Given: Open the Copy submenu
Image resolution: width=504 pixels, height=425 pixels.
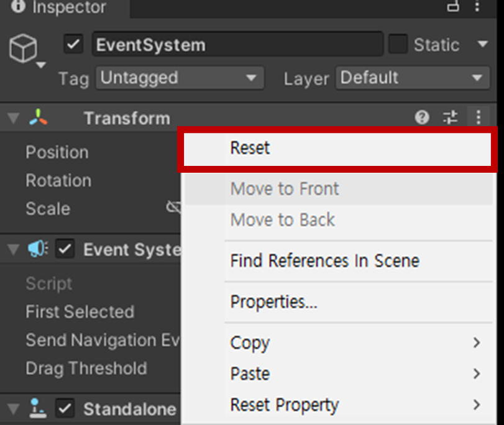Looking at the screenshot, I should pyautogui.click(x=339, y=343).
